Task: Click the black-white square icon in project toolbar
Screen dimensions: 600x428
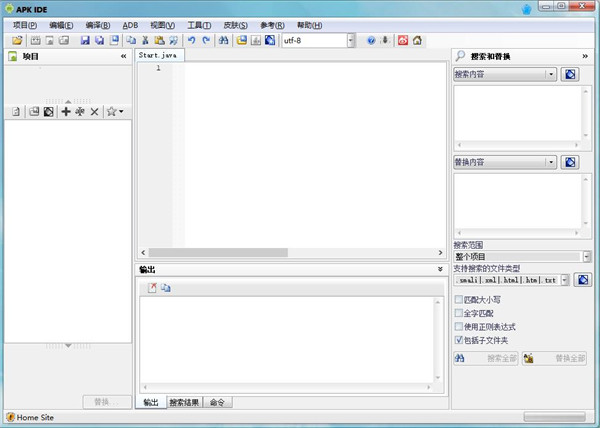Action: click(49, 112)
